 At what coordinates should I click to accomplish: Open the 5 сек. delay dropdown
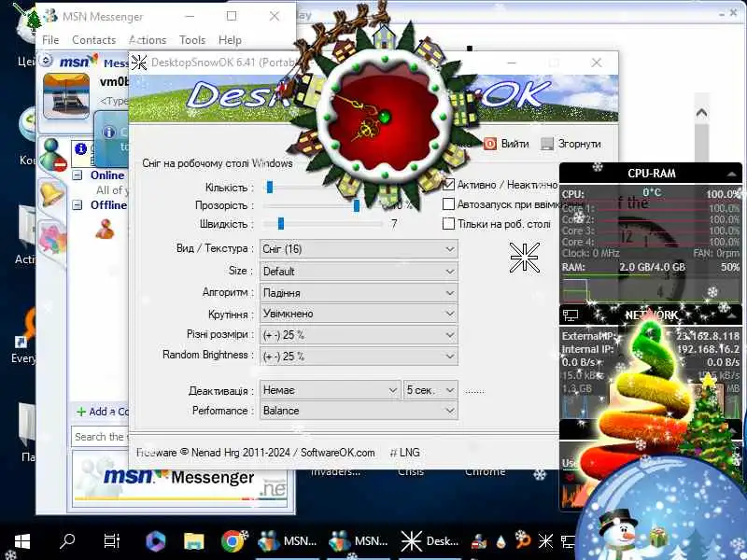pyautogui.click(x=430, y=390)
